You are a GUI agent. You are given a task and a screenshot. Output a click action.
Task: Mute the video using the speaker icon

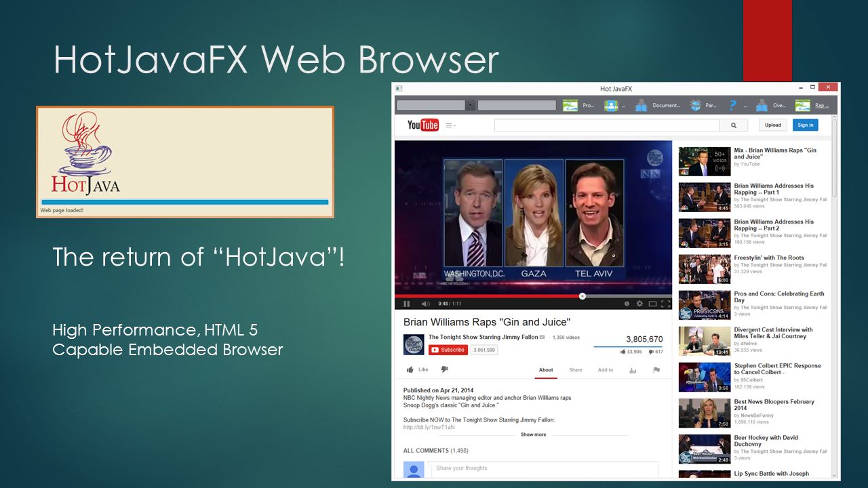tap(426, 304)
